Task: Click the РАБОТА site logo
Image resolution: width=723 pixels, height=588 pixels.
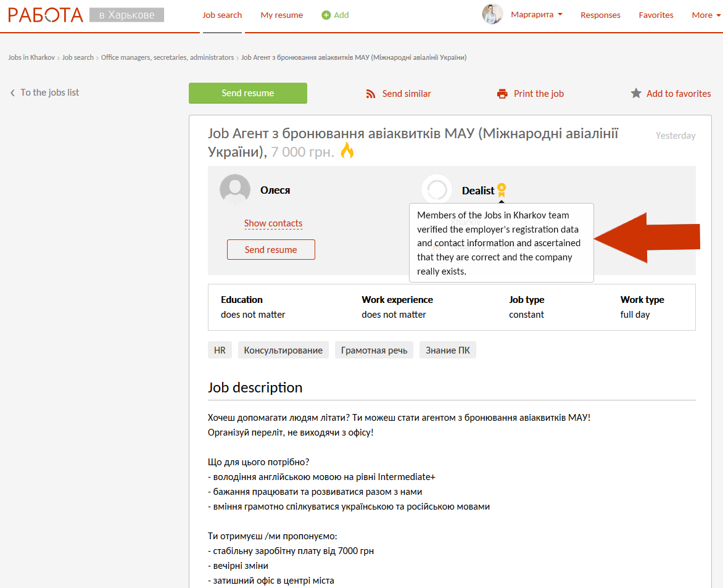Action: 46,15
